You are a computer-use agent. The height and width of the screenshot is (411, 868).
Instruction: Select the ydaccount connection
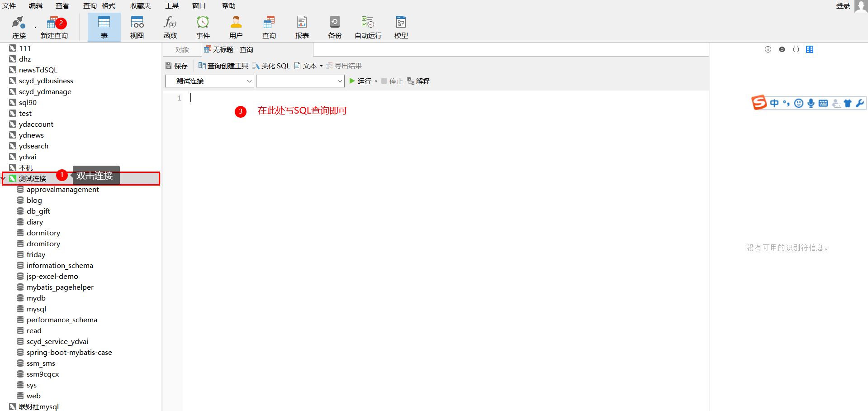[x=36, y=124]
